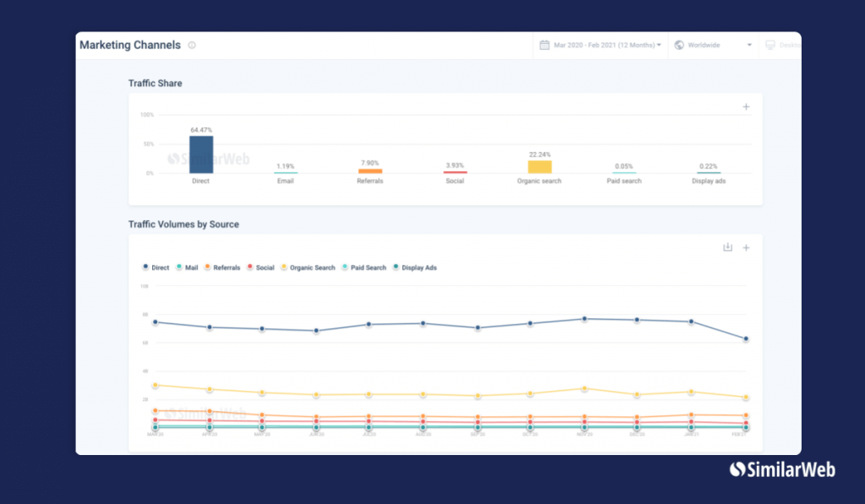The width and height of the screenshot is (865, 504).
Task: Click the Traffic Volumes by Source section title
Action: click(182, 224)
